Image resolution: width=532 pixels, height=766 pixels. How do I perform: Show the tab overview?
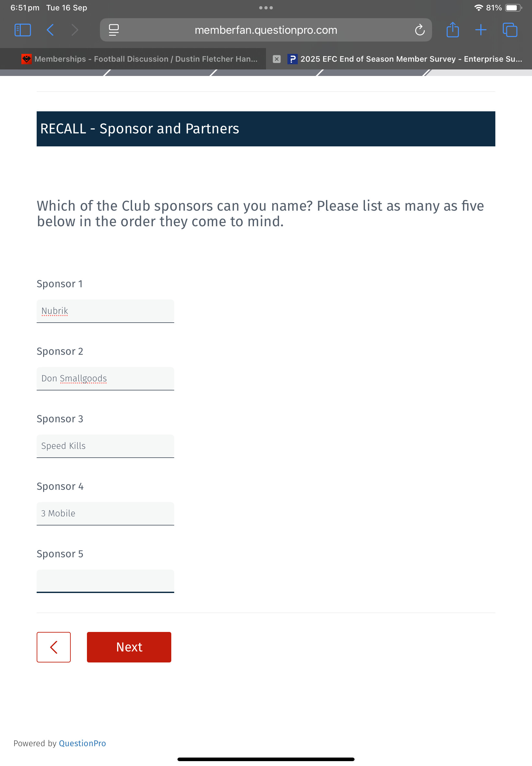(x=510, y=30)
